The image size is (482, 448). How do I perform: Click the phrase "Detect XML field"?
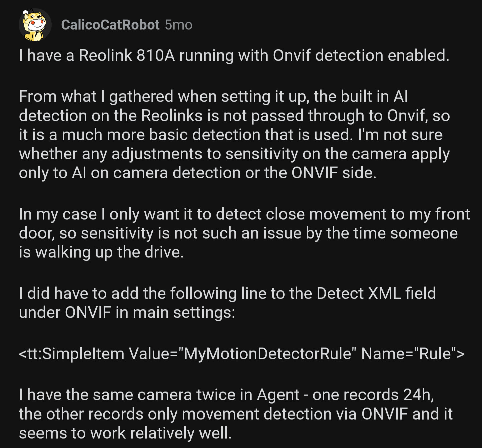(x=376, y=293)
